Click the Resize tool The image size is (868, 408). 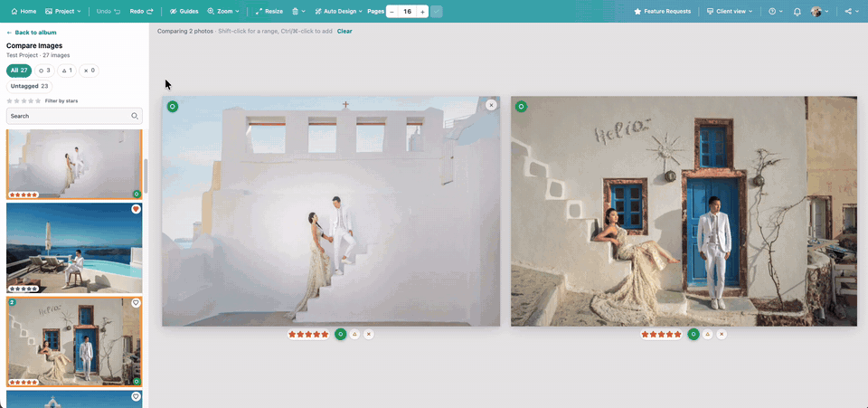click(x=269, y=11)
